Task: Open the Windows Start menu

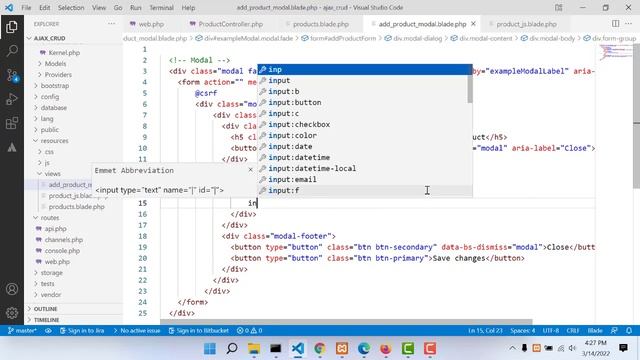Action: (x=210, y=349)
